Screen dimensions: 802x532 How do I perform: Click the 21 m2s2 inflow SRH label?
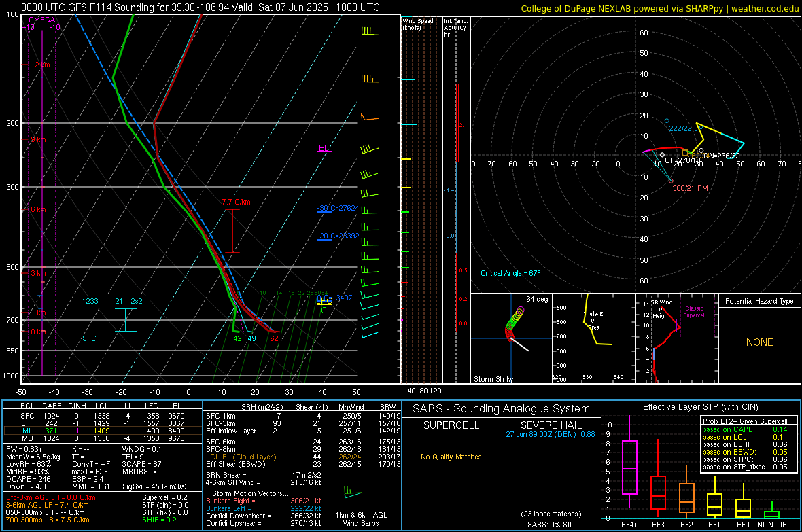tap(129, 301)
